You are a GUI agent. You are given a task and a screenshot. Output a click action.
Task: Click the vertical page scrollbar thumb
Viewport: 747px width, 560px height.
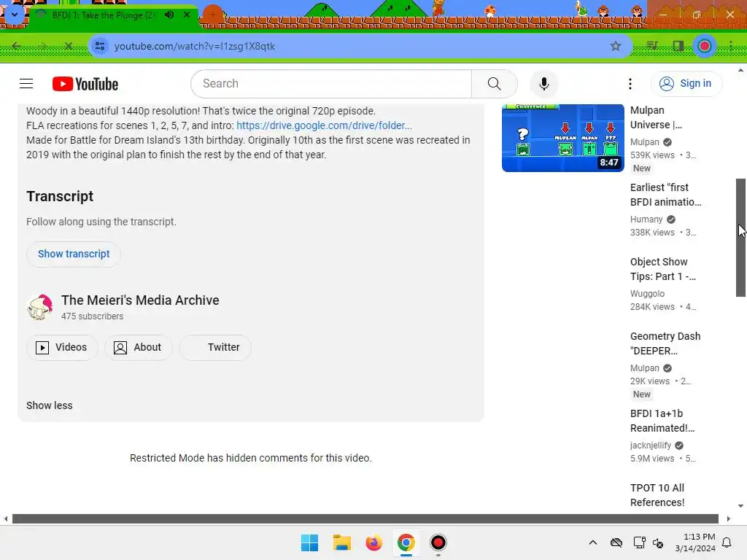[x=740, y=238]
